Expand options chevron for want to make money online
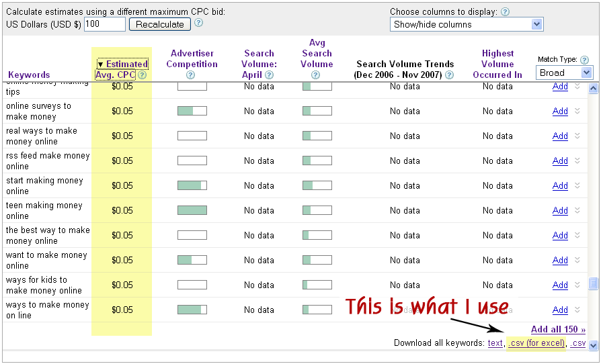 pyautogui.click(x=577, y=261)
